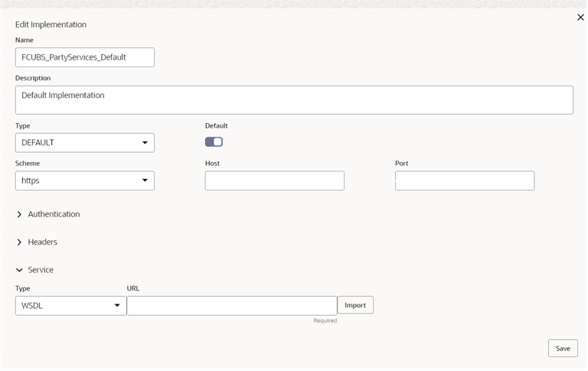Viewport: 588px width, 371px height.
Task: Collapse the Service section chevron
Action: [x=19, y=270]
